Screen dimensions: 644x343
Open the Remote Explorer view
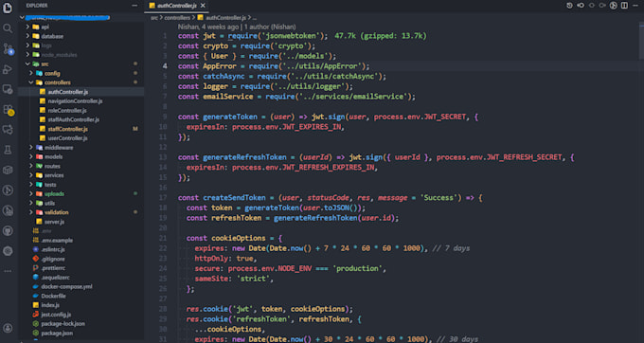pos(8,89)
